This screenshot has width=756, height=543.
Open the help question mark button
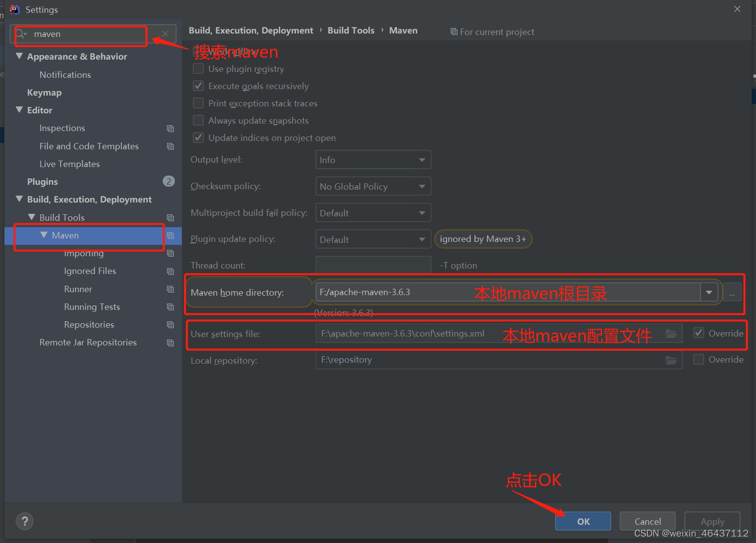pyautogui.click(x=25, y=521)
